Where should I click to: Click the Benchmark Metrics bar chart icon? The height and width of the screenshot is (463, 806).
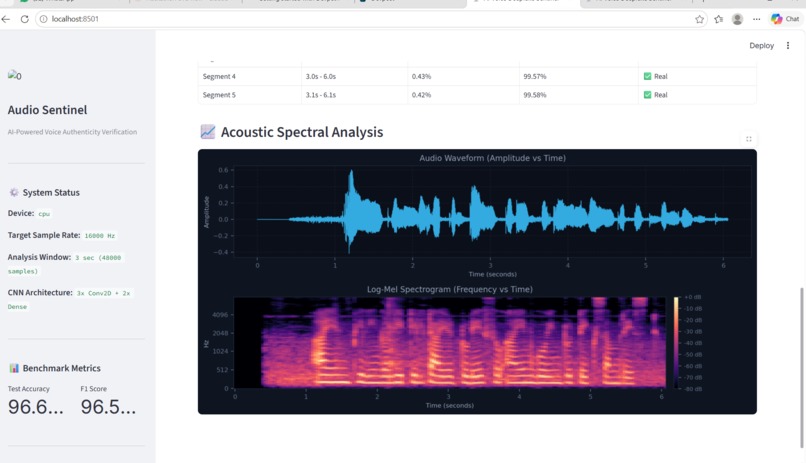click(x=14, y=368)
